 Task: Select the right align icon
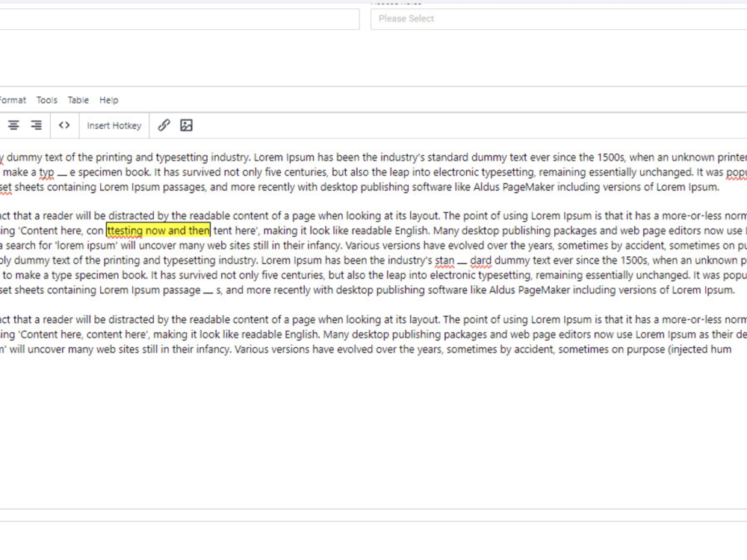[x=34, y=125]
